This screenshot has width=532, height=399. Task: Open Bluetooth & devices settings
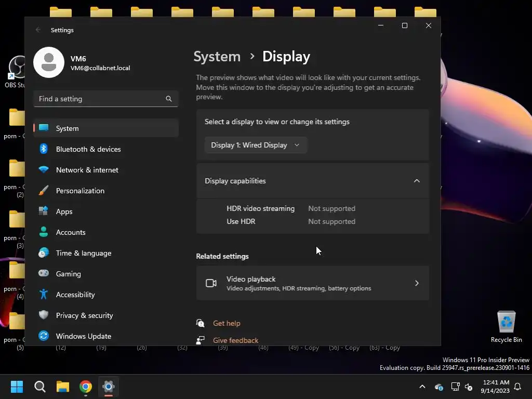click(x=106, y=149)
